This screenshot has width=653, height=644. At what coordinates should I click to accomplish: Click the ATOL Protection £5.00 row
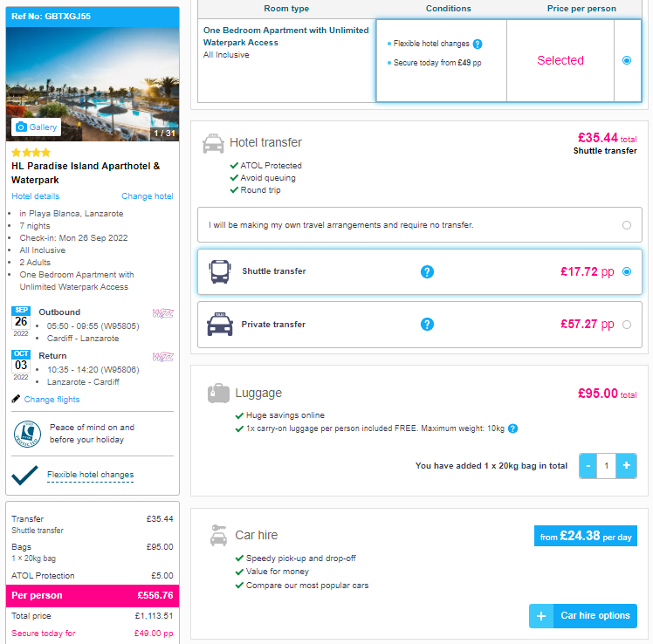(x=93, y=576)
